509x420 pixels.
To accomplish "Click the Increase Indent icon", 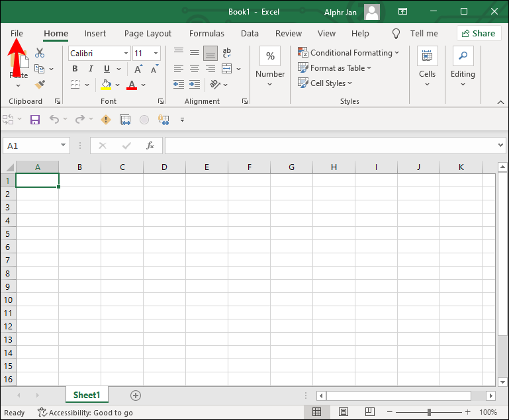I will (x=195, y=84).
